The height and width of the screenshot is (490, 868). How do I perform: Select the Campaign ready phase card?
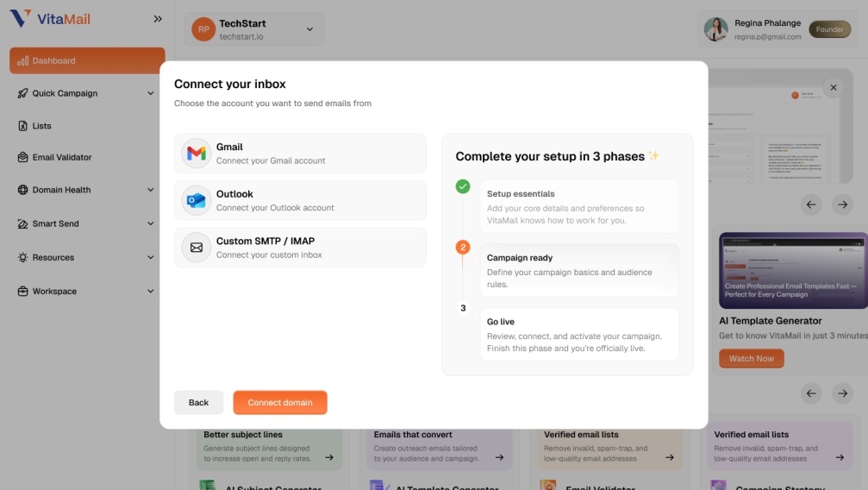tap(579, 271)
